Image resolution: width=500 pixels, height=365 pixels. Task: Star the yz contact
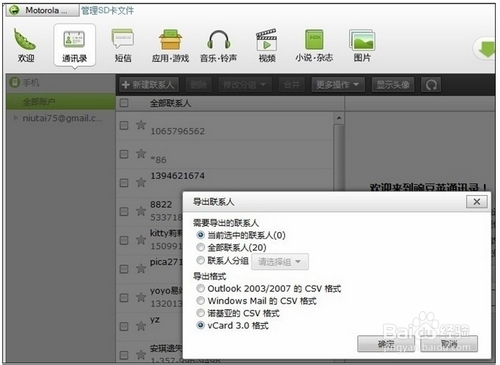tap(141, 326)
